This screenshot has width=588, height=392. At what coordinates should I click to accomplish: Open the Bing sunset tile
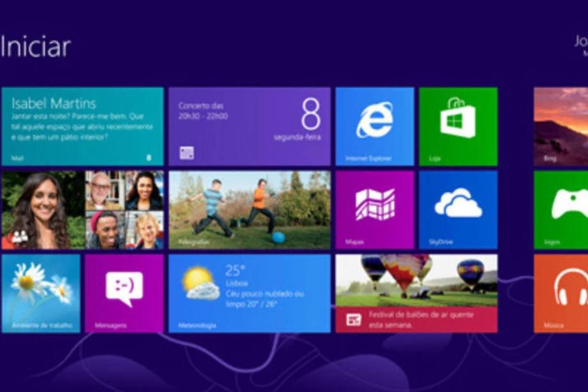pos(561,127)
